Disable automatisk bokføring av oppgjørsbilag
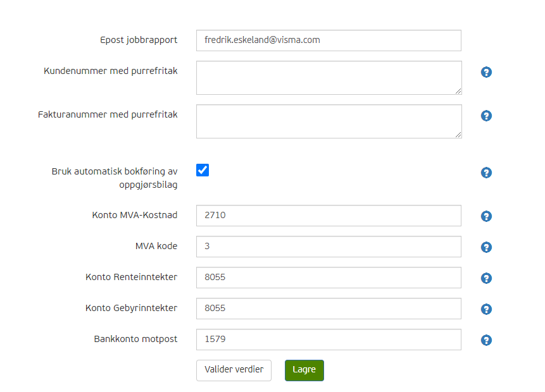This screenshot has width=545, height=392. tap(203, 169)
